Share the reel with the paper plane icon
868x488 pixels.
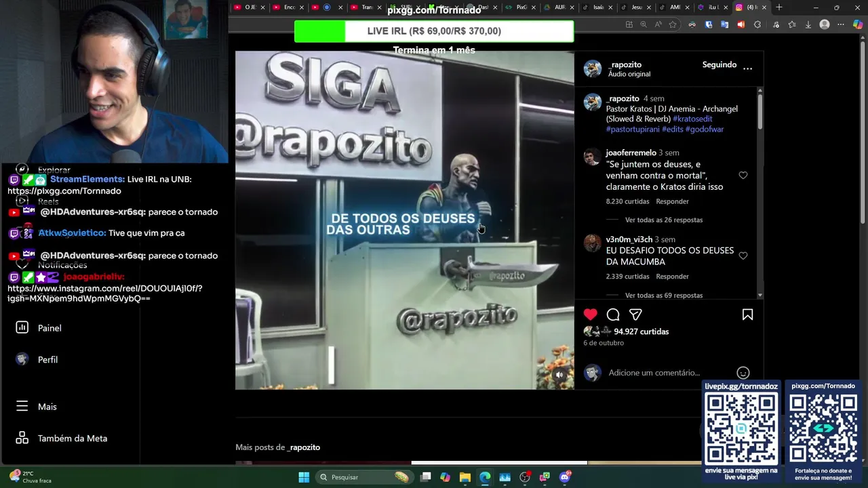(635, 314)
